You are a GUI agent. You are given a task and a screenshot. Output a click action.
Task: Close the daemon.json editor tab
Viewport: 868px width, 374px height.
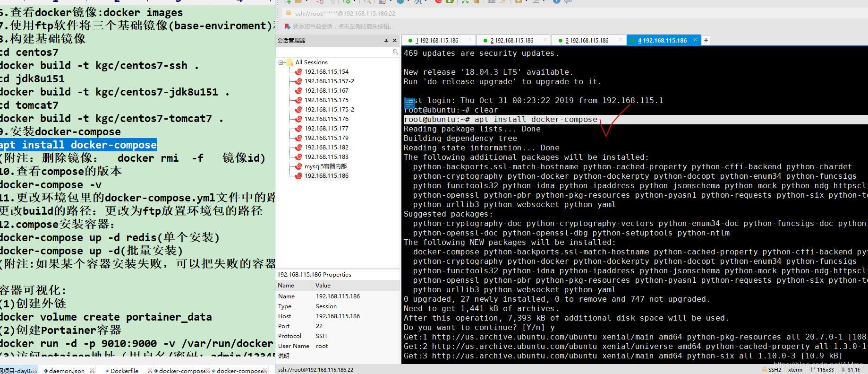(92, 371)
